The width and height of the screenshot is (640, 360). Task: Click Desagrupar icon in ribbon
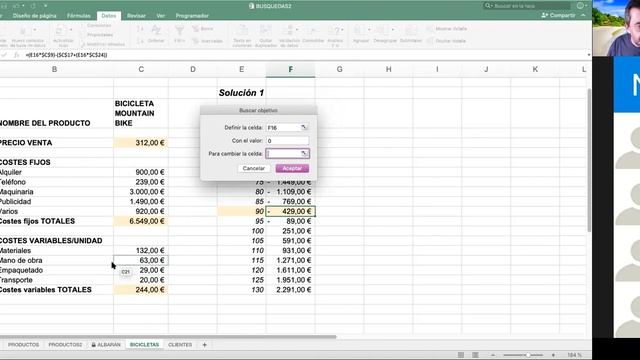(383, 31)
